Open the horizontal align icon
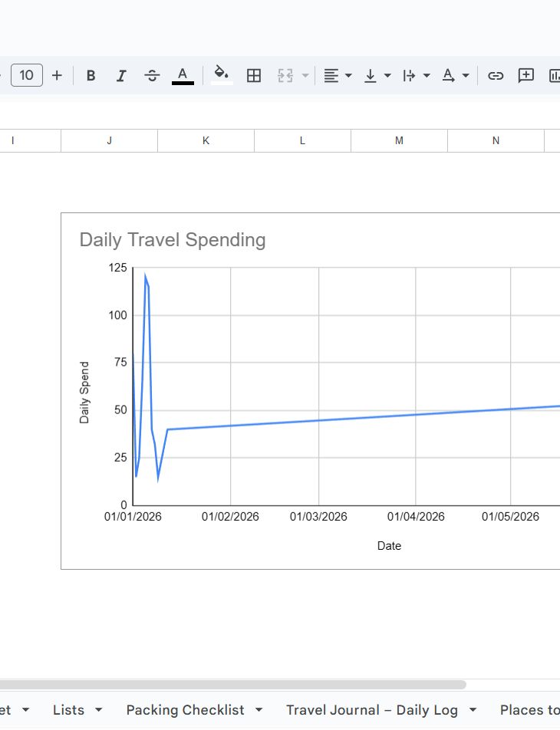The height and width of the screenshot is (730, 560). click(x=331, y=75)
